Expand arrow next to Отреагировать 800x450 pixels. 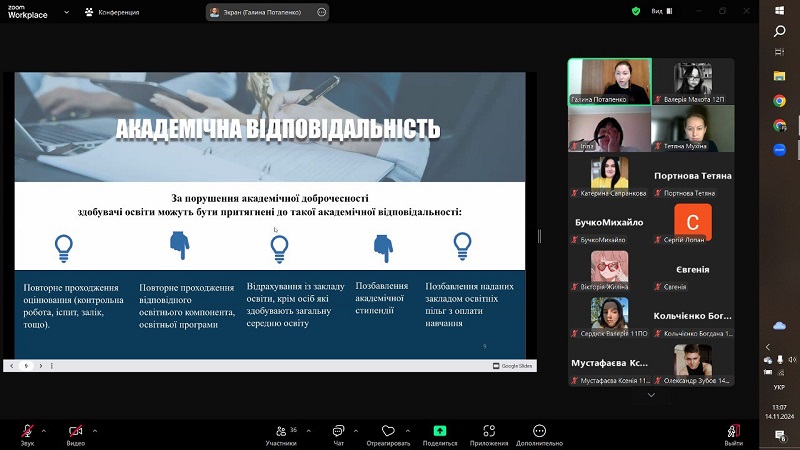408,431
